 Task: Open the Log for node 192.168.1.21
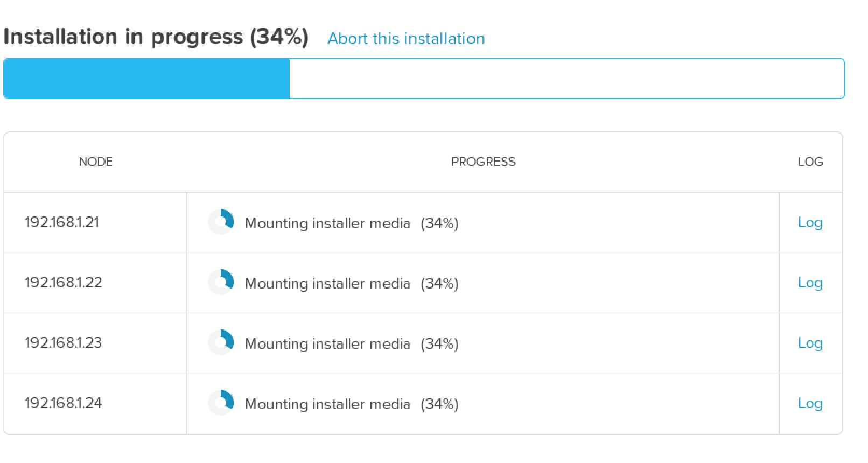pyautogui.click(x=810, y=222)
